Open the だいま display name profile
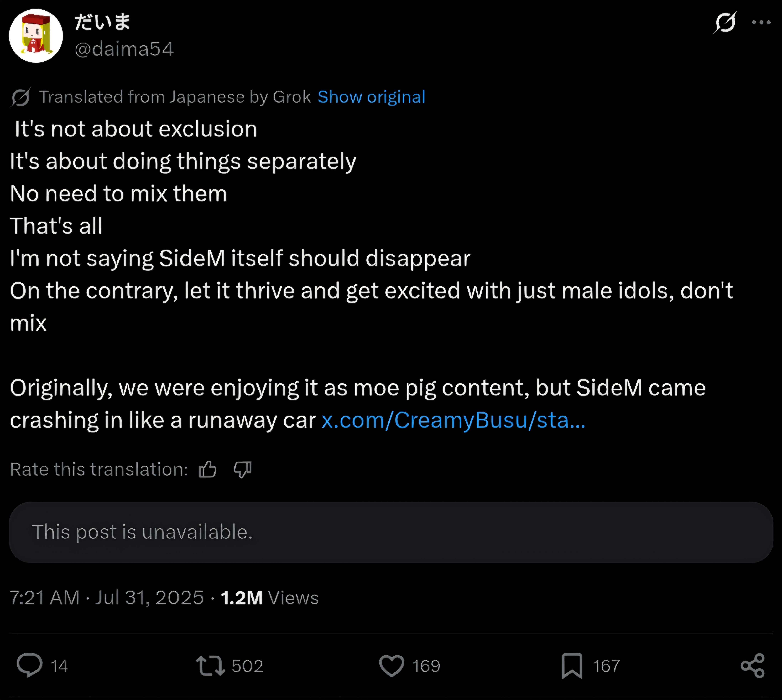Image resolution: width=782 pixels, height=700 pixels. (x=102, y=22)
